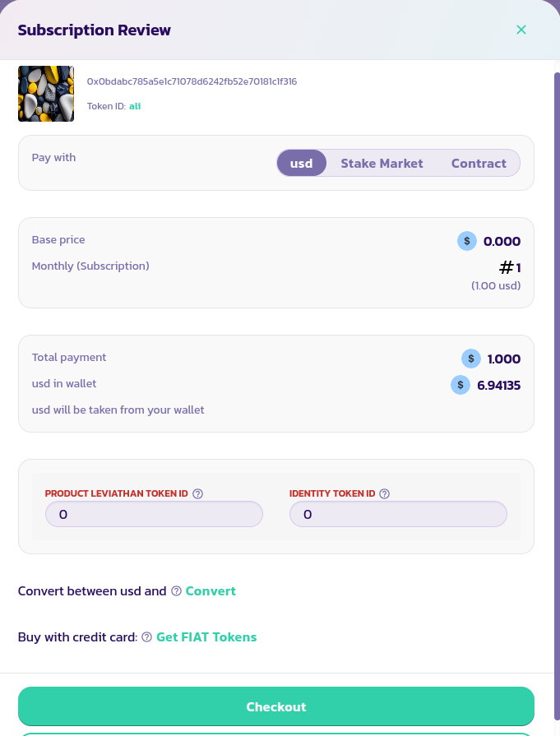Click the hash symbol next to Monthly subscription
The height and width of the screenshot is (736, 560).
pyautogui.click(x=507, y=267)
